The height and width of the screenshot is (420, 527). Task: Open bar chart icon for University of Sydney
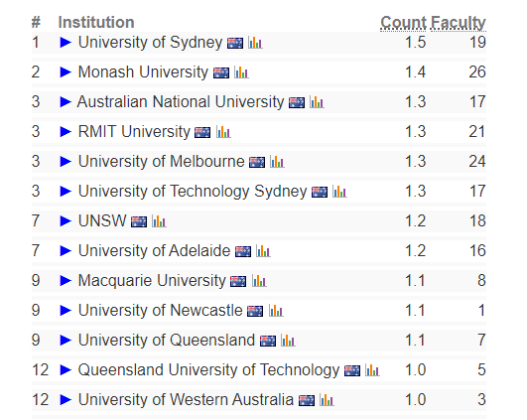tap(255, 43)
